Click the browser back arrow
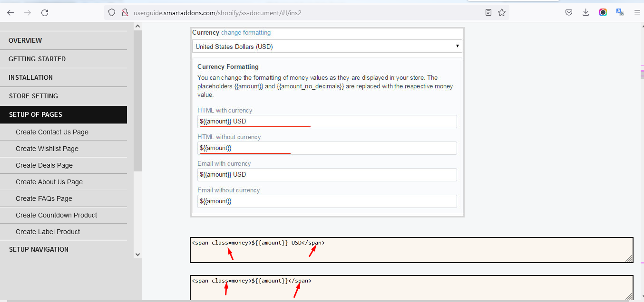 coord(10,13)
